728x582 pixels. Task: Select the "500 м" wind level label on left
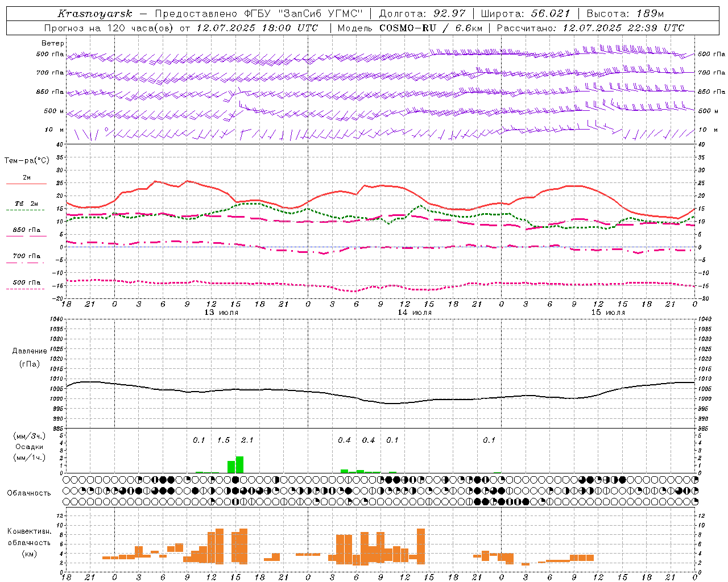click(54, 111)
